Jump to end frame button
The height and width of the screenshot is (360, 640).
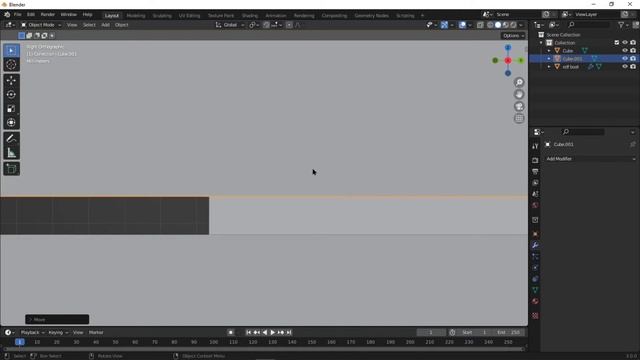(289, 333)
